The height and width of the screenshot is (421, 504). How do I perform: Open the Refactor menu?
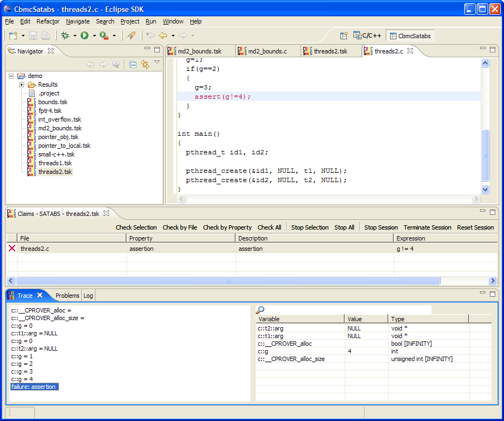click(48, 21)
